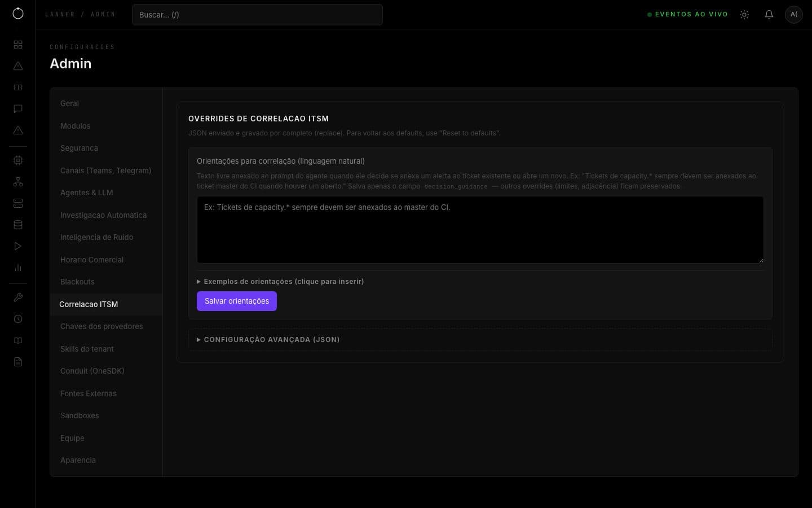Screen dimensions: 812x508
Task: Open the chat bubble icon in sidebar
Action: (18, 109)
